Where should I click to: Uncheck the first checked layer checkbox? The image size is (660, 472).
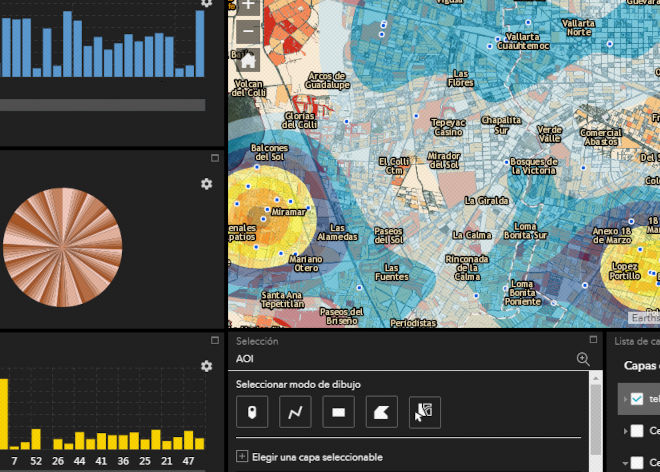tap(637, 398)
